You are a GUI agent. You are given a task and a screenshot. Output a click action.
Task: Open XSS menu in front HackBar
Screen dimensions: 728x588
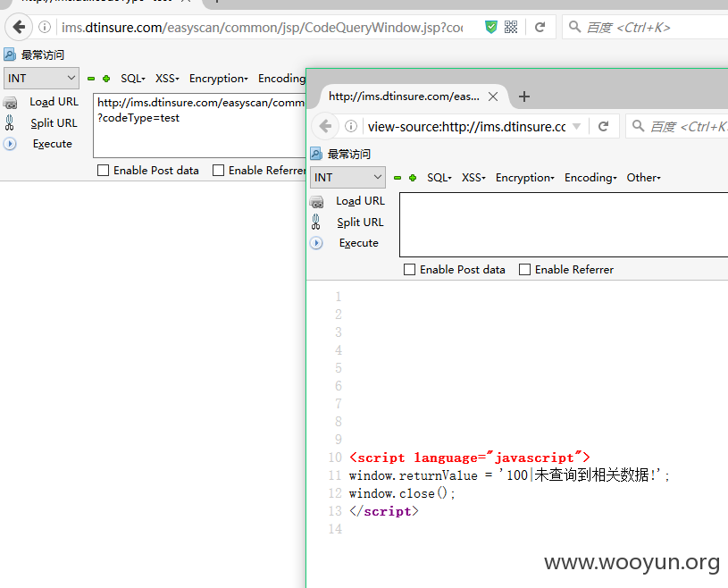click(473, 178)
